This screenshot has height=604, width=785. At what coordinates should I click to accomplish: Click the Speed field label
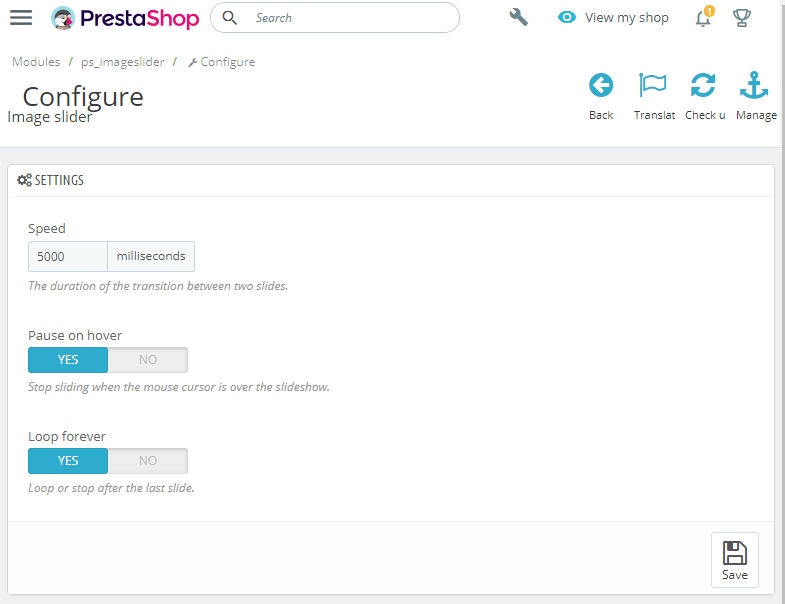[x=47, y=228]
